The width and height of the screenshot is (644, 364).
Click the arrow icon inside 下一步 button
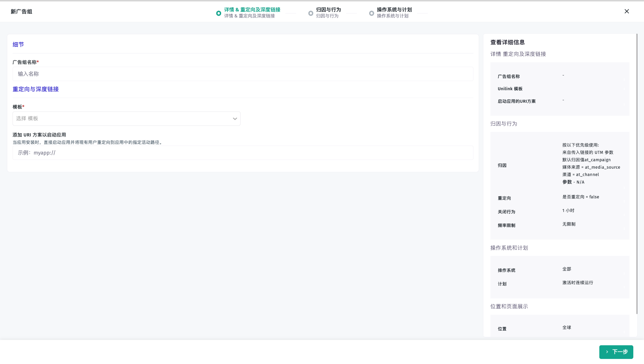click(x=607, y=352)
